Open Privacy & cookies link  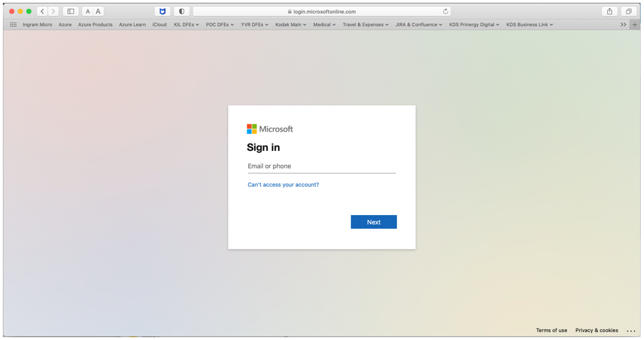pos(597,330)
